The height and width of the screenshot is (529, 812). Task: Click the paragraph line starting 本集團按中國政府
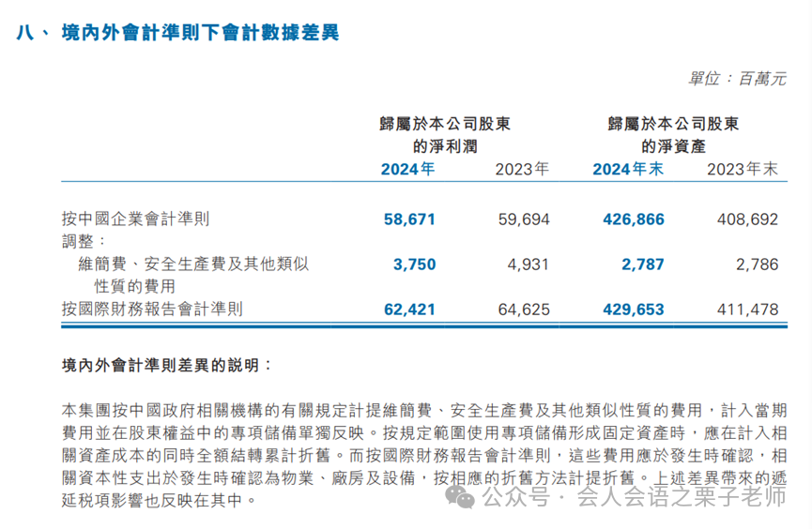(x=424, y=411)
